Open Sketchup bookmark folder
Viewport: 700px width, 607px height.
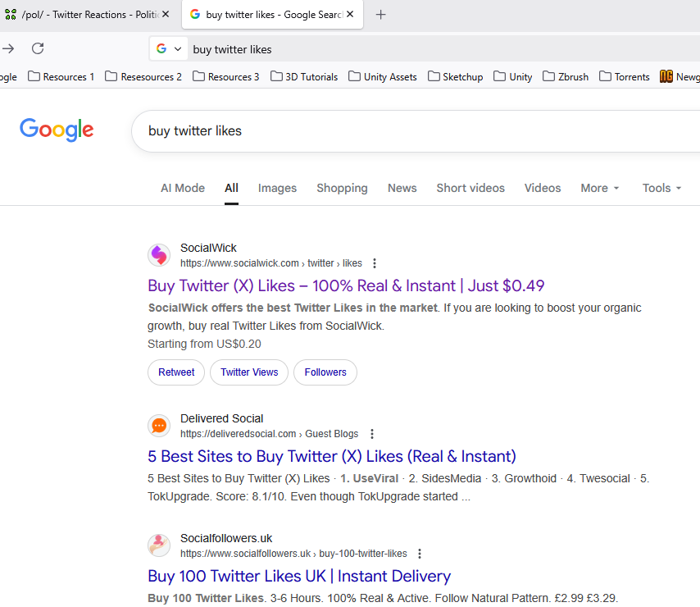(456, 77)
